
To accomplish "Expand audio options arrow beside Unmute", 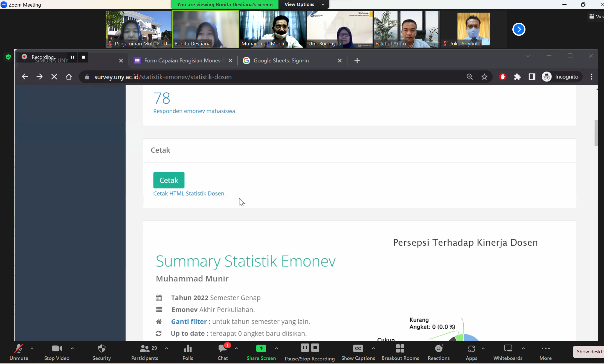I will 32,348.
